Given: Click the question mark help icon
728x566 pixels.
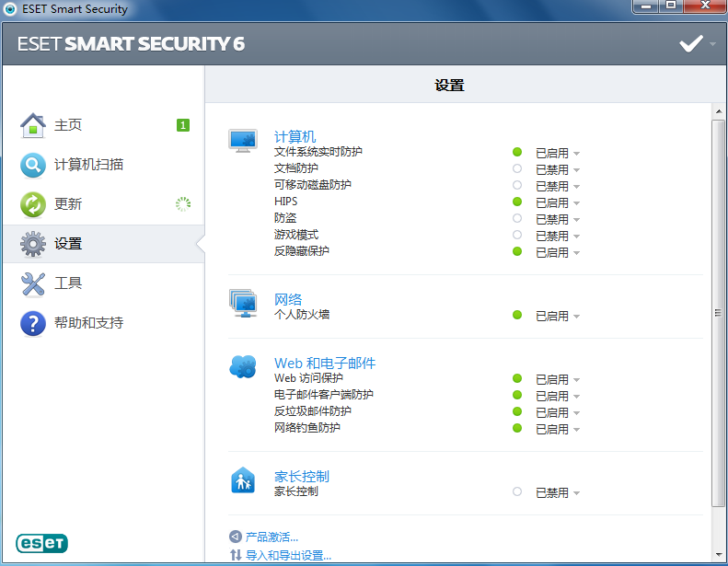Looking at the screenshot, I should (33, 324).
